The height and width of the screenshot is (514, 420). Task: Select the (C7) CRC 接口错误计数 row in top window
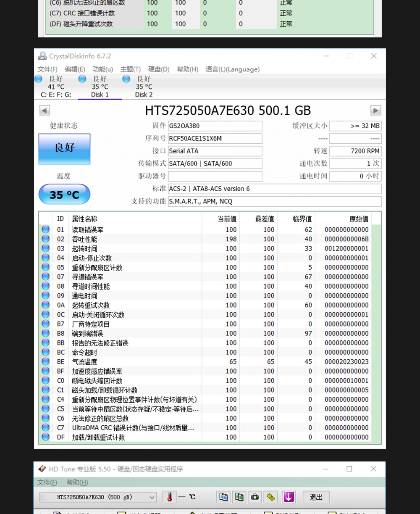tap(210, 13)
